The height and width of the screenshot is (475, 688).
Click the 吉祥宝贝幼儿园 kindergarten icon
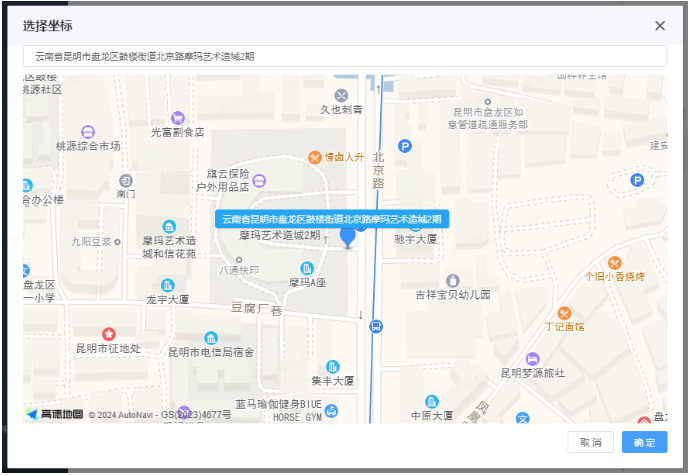(453, 280)
